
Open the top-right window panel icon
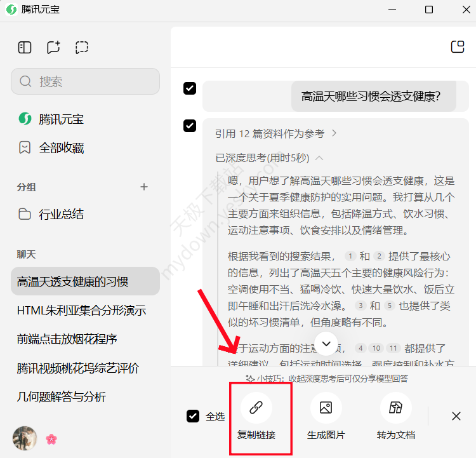click(457, 46)
